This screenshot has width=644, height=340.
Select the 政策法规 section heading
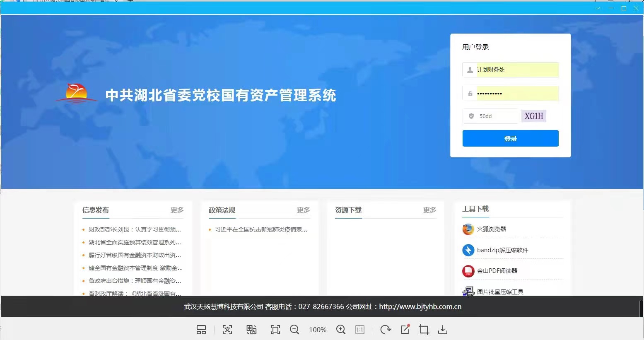click(222, 210)
